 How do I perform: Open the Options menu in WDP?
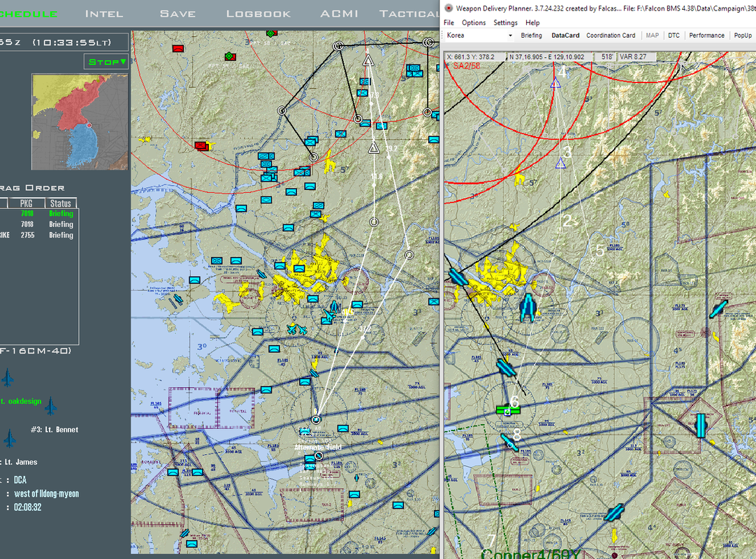click(x=474, y=22)
